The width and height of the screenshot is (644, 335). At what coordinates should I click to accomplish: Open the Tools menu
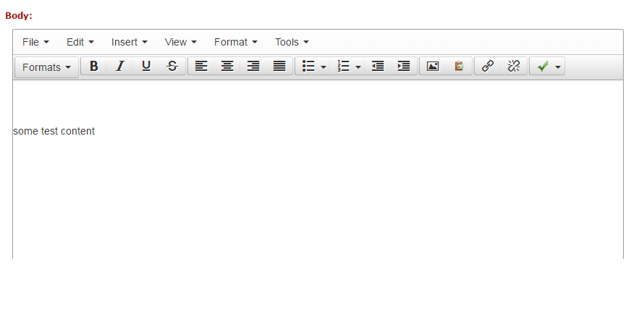292,42
